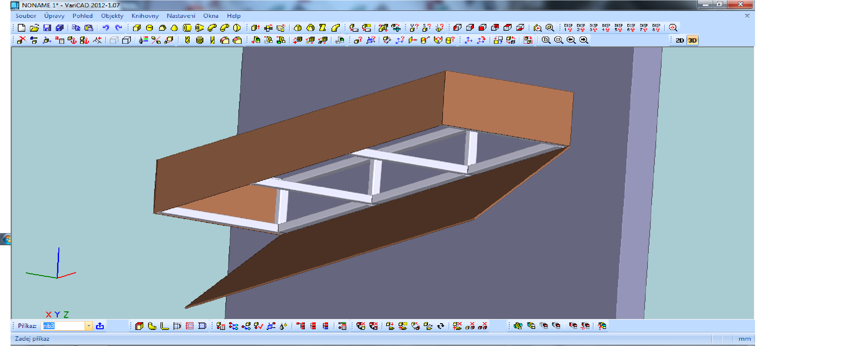Click the DISP 5 view icon
Image resolution: width=868 pixels, height=357 pixels.
tap(618, 28)
